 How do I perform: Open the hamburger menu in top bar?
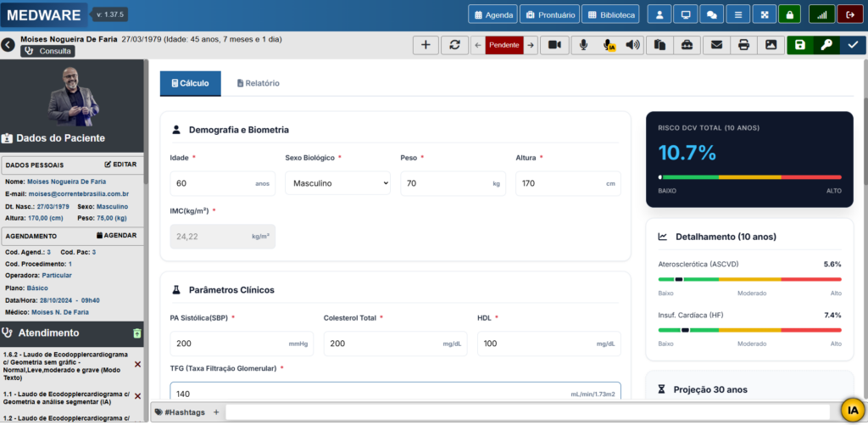(738, 14)
